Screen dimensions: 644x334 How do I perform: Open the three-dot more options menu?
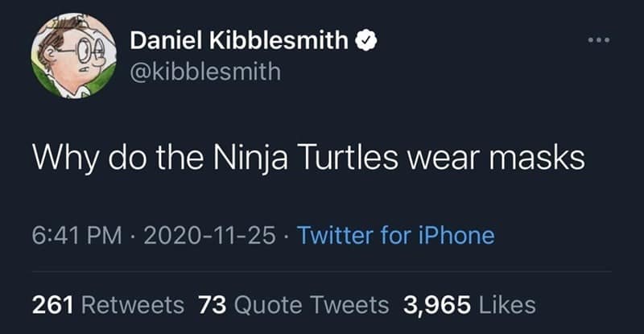click(x=597, y=39)
